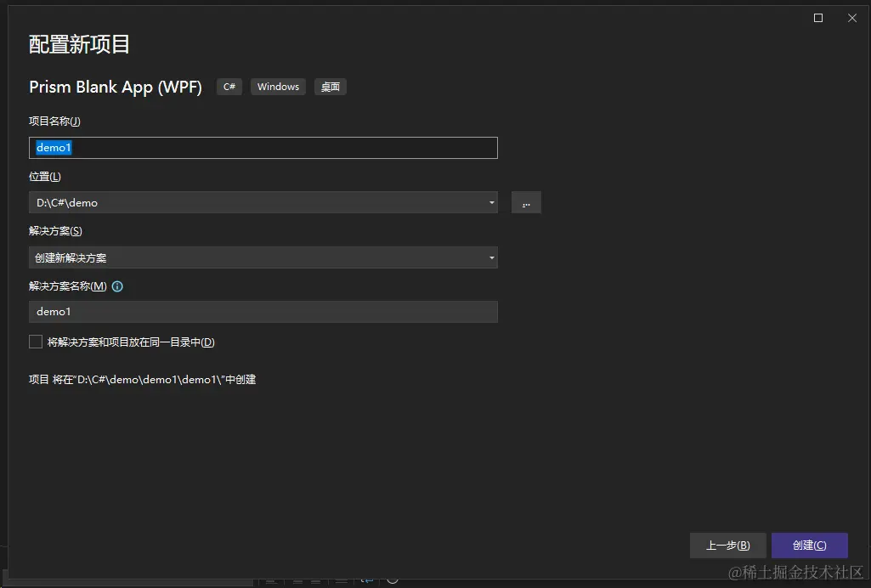This screenshot has height=588, width=871.
Task: Click the info icon beside 解决方案名称
Action: 117,286
